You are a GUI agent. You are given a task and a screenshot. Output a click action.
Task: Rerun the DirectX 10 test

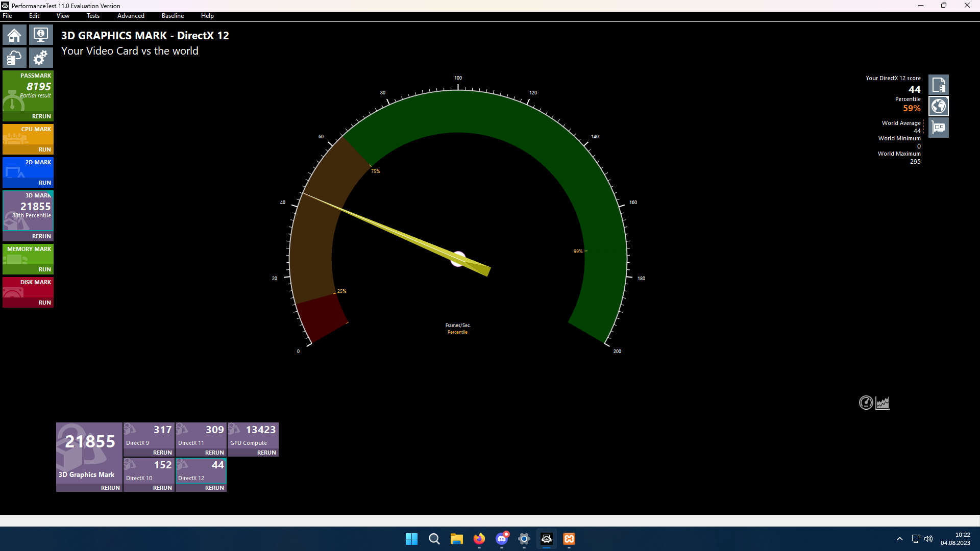pyautogui.click(x=162, y=488)
